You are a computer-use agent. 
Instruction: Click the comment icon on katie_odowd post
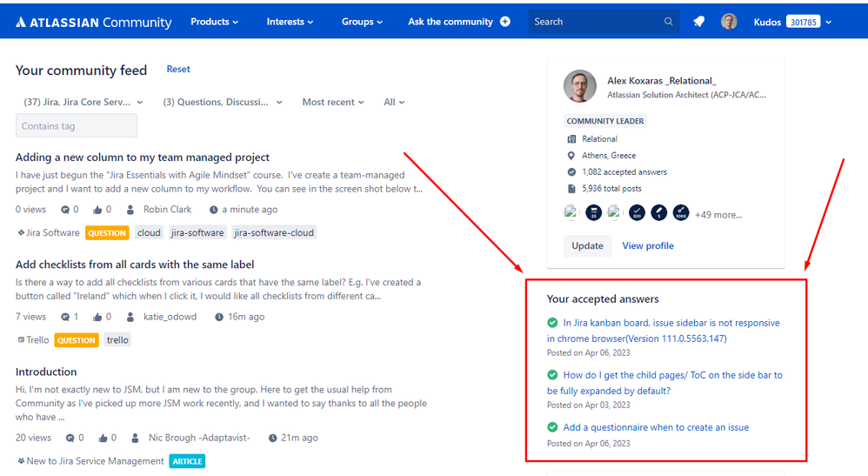[65, 317]
